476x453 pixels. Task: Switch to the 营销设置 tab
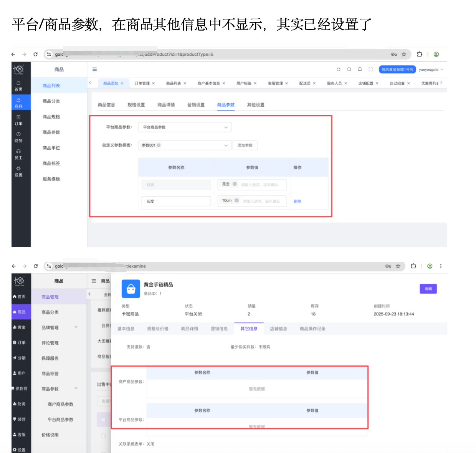coord(196,105)
